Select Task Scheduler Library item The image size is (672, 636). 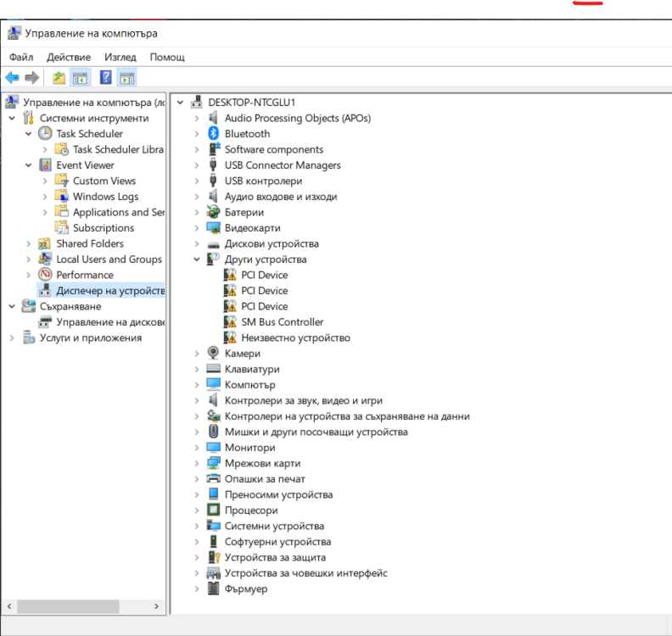pyautogui.click(x=118, y=149)
